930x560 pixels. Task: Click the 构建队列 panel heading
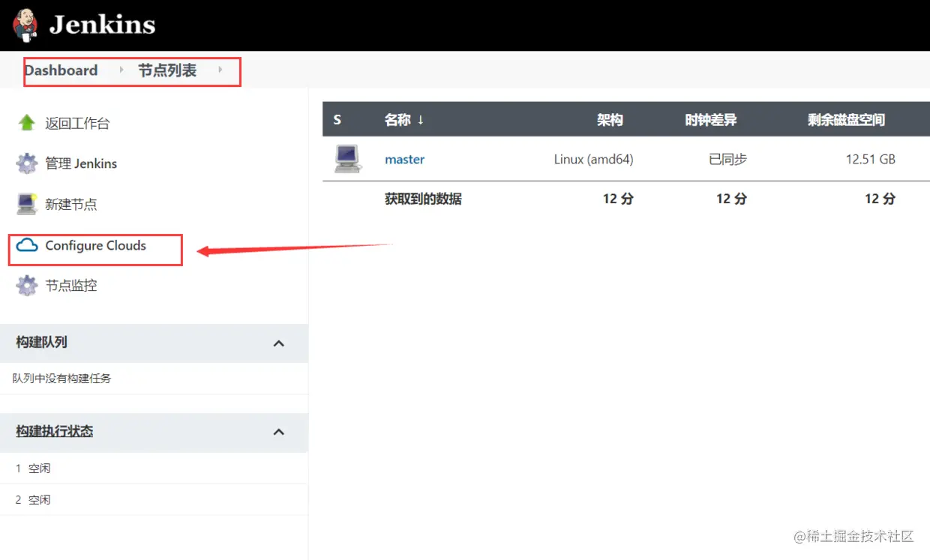[x=42, y=342]
